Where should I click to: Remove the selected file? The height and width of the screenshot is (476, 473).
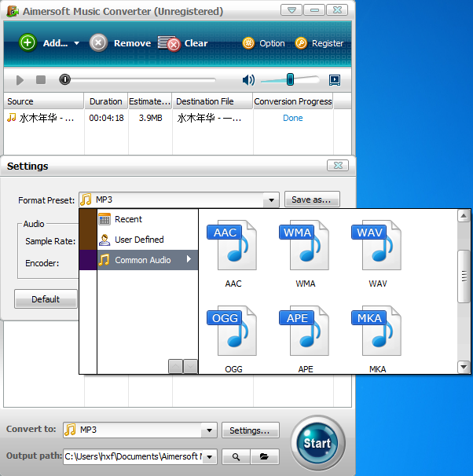pyautogui.click(x=120, y=43)
